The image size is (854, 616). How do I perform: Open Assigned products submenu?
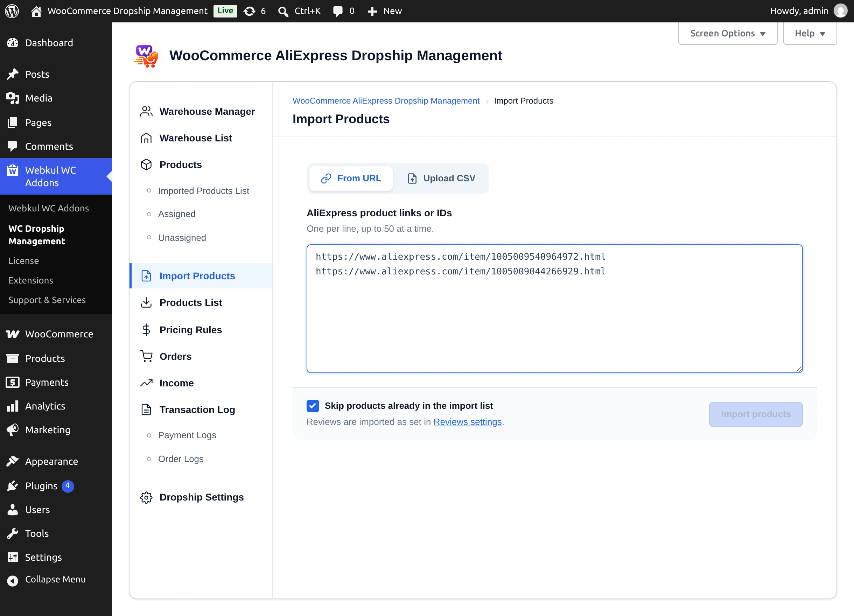click(x=177, y=214)
